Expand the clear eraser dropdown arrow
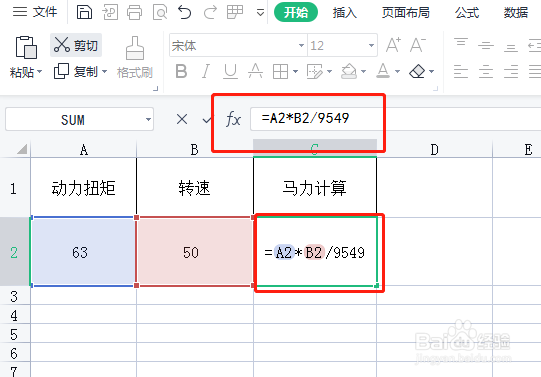The image size is (541, 377). click(432, 72)
